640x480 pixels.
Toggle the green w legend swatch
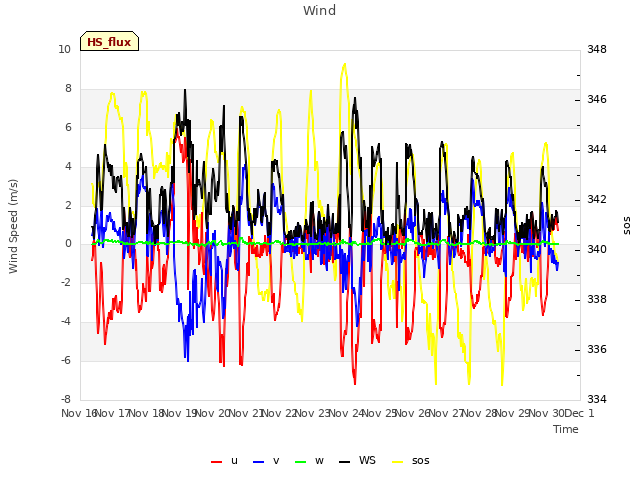(x=300, y=462)
